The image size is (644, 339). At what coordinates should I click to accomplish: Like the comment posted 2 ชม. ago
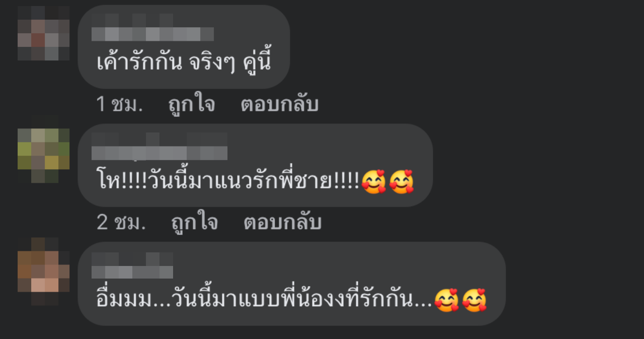click(195, 223)
